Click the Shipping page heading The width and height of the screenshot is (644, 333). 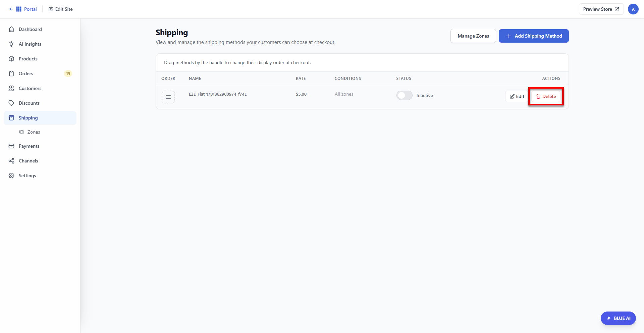(x=172, y=33)
